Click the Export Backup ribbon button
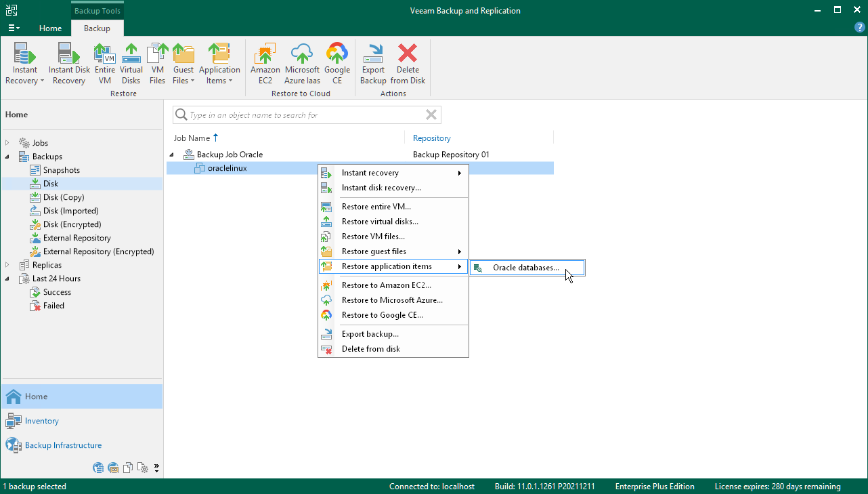This screenshot has width=868, height=494. 373,64
